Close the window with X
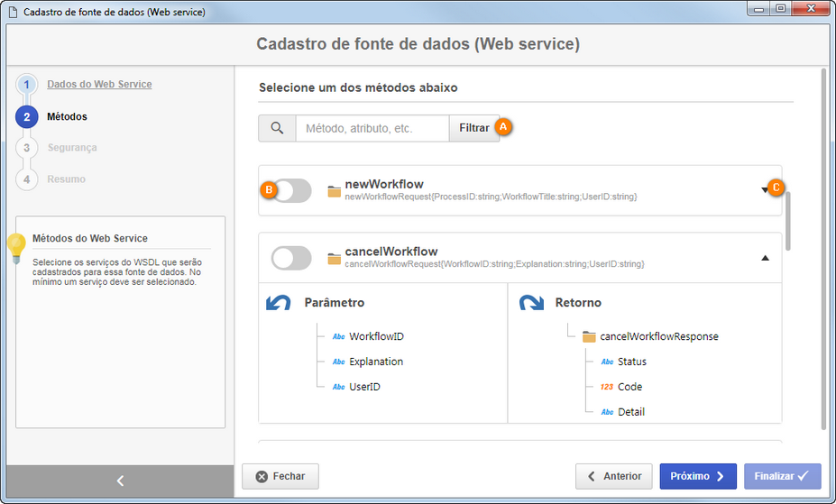 pos(811,9)
